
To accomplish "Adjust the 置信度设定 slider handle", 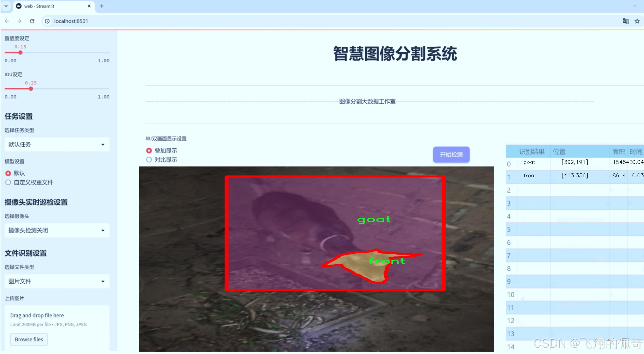I will click(21, 53).
